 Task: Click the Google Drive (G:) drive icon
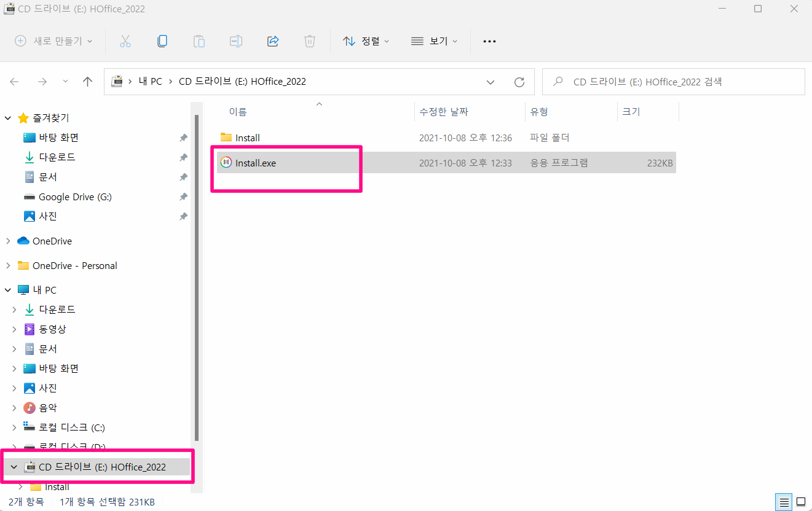(29, 197)
